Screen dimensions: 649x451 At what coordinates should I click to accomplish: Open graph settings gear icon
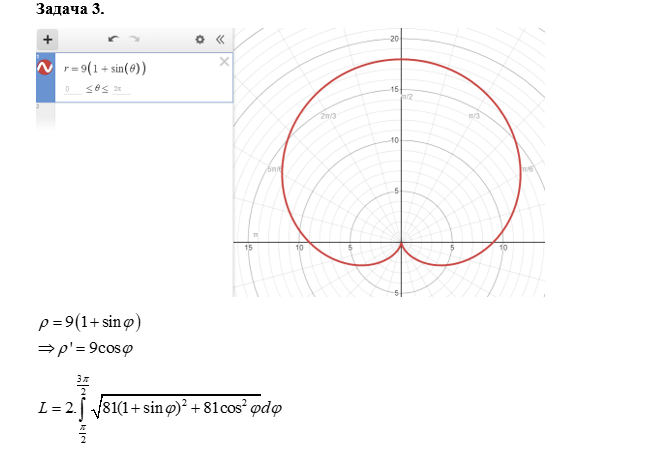coord(200,39)
